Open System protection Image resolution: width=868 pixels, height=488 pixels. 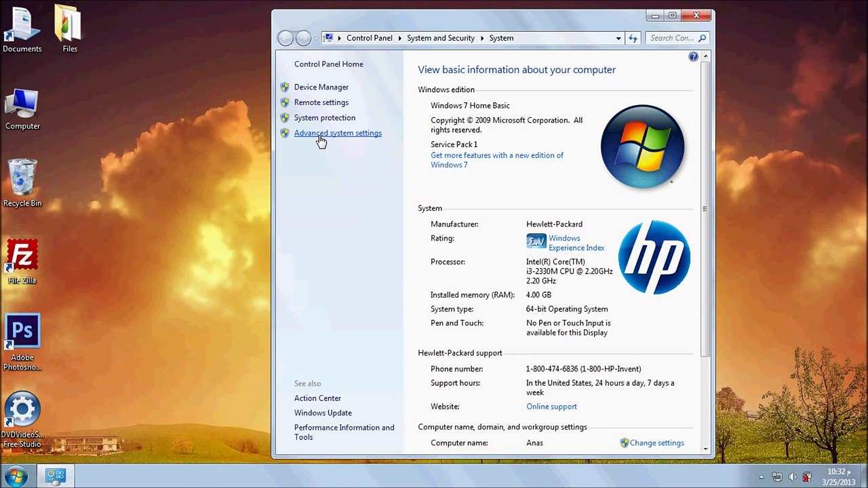[325, 118]
